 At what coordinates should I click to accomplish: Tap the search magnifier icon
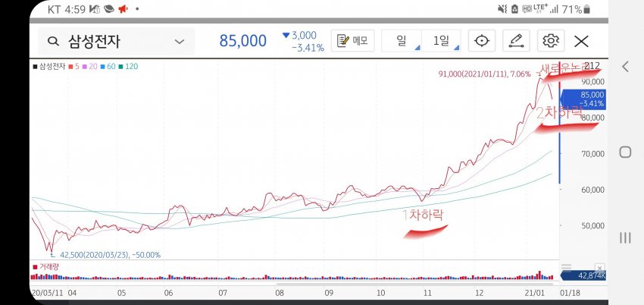click(52, 41)
